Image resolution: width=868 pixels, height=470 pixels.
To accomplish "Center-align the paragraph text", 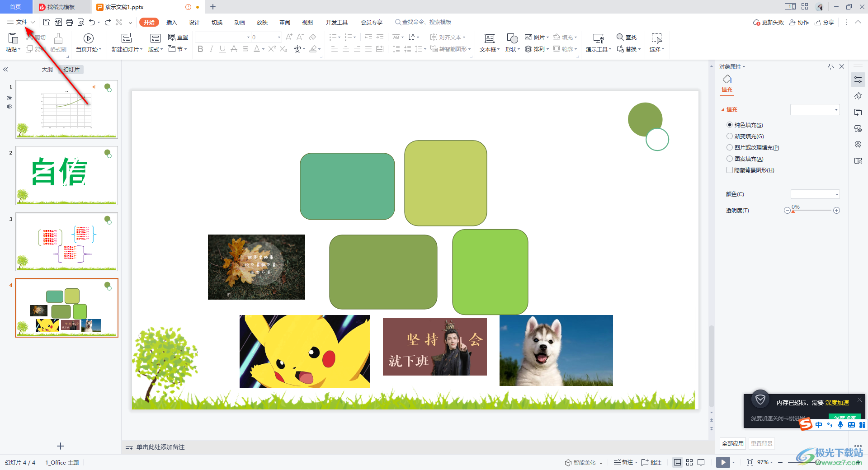I will point(346,49).
